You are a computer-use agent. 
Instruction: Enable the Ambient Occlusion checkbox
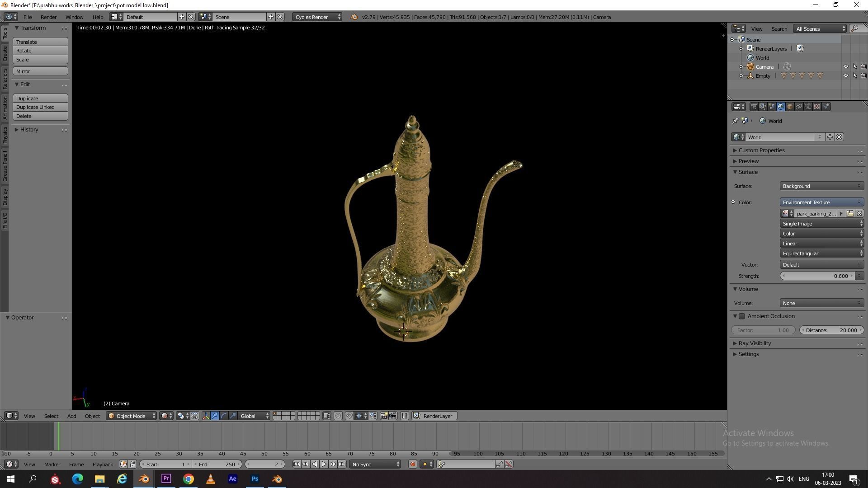point(742,316)
